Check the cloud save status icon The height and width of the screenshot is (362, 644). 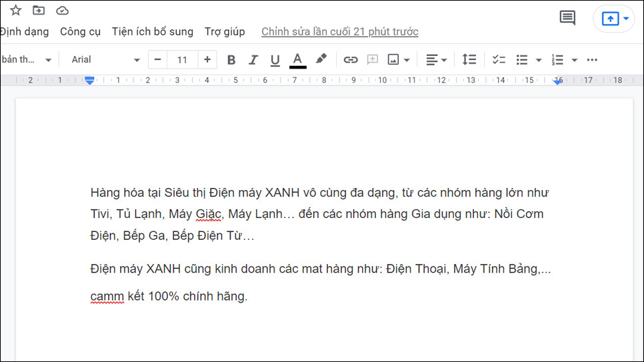click(62, 11)
